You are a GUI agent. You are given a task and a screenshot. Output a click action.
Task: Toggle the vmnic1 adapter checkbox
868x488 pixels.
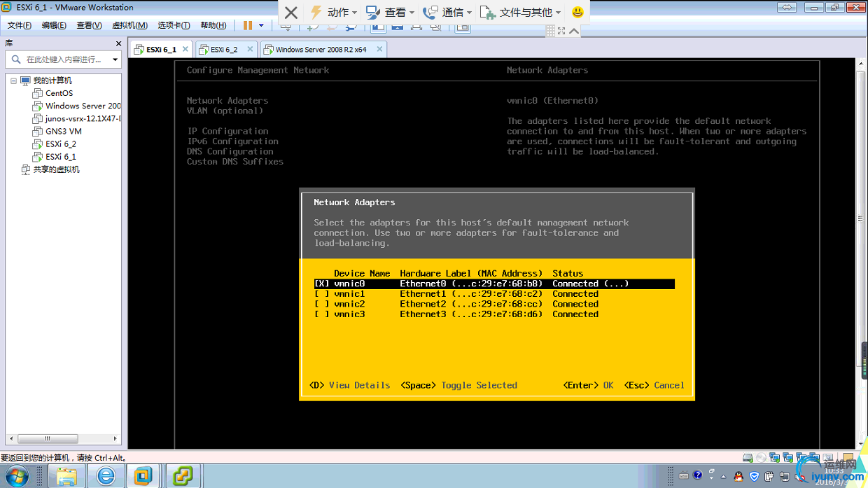pos(322,294)
